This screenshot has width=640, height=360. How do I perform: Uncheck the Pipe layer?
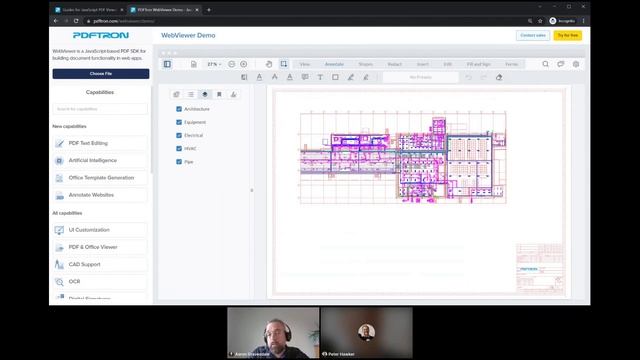(179, 162)
